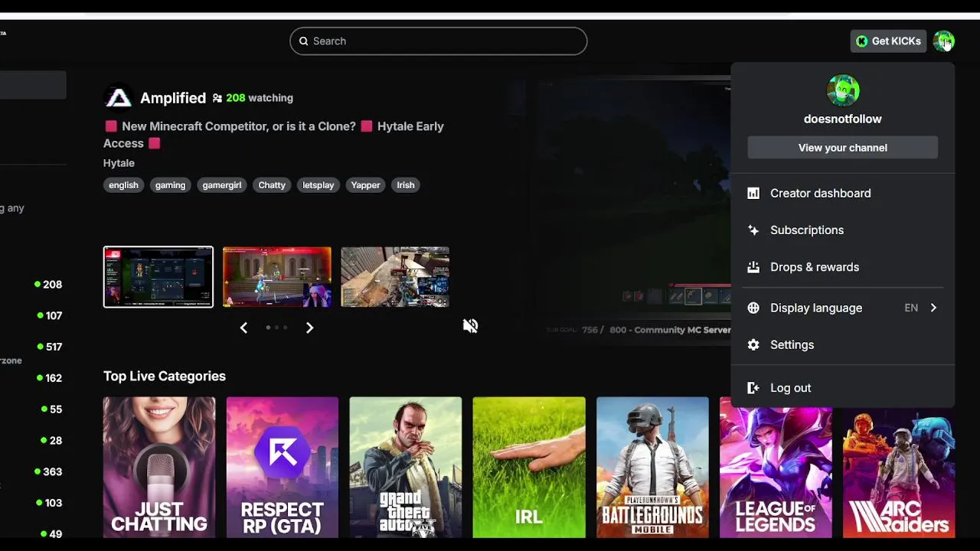Screen dimensions: 980x551
Task: Click sidebar channel with 517 viewers
Action: [x=33, y=347]
